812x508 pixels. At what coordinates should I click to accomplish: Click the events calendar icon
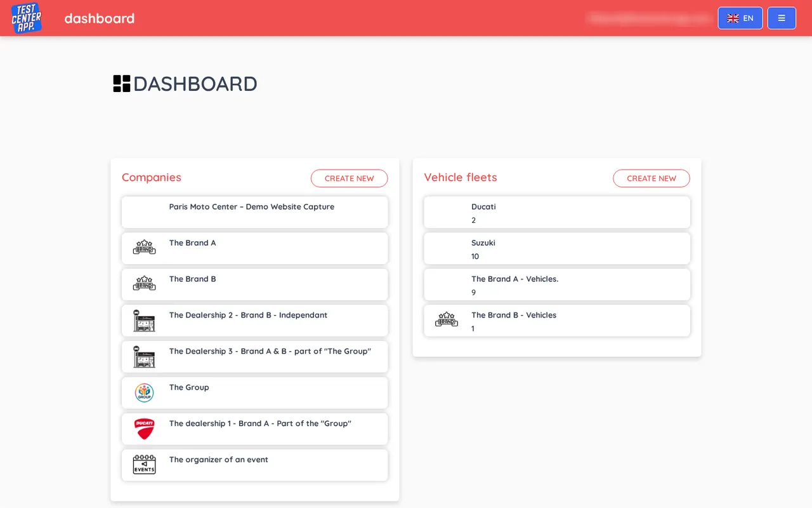tap(144, 465)
